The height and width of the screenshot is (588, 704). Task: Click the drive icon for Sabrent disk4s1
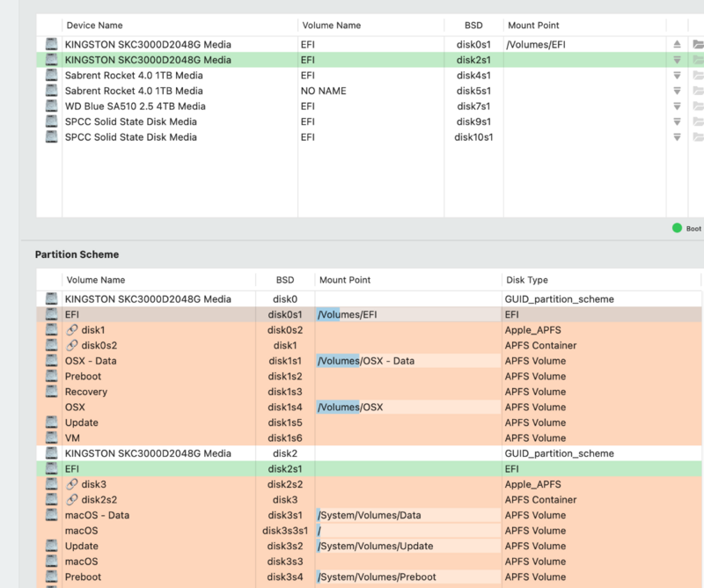51,76
